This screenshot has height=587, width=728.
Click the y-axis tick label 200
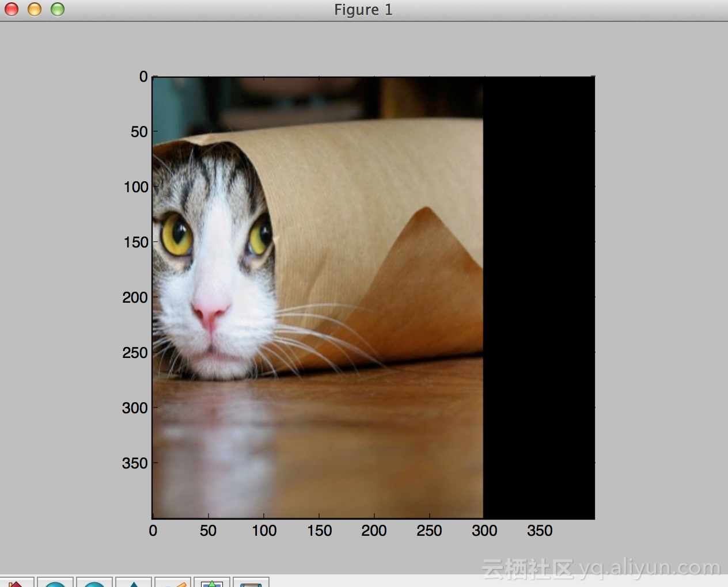[135, 298]
